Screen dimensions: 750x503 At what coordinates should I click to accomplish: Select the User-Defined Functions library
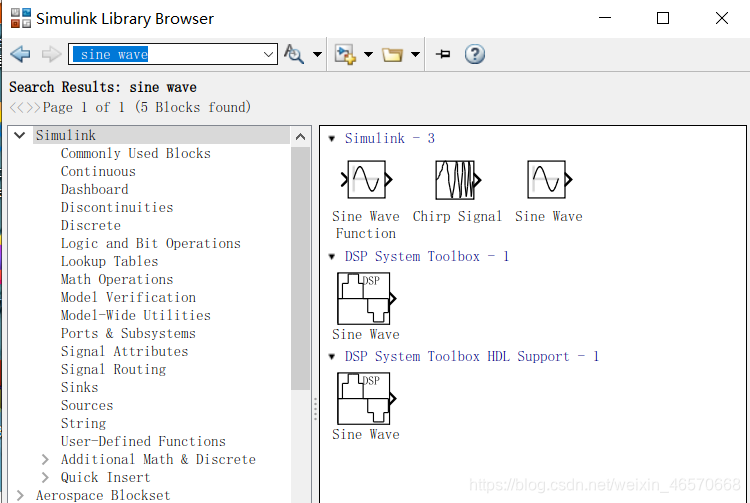[x=143, y=442]
